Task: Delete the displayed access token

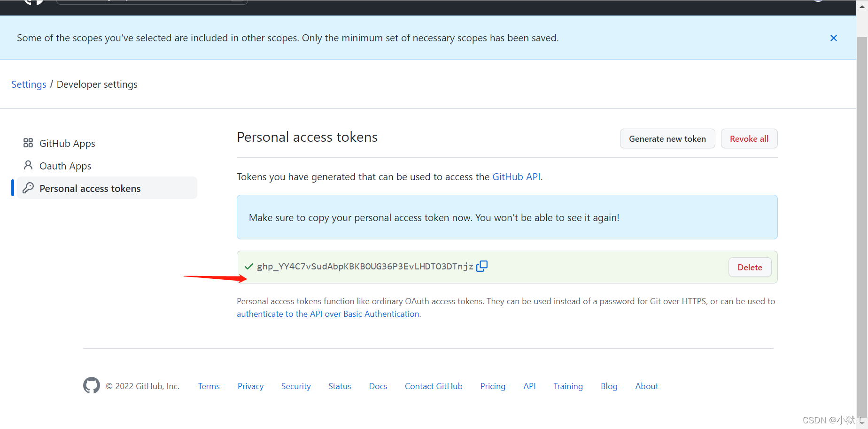Action: pos(750,267)
